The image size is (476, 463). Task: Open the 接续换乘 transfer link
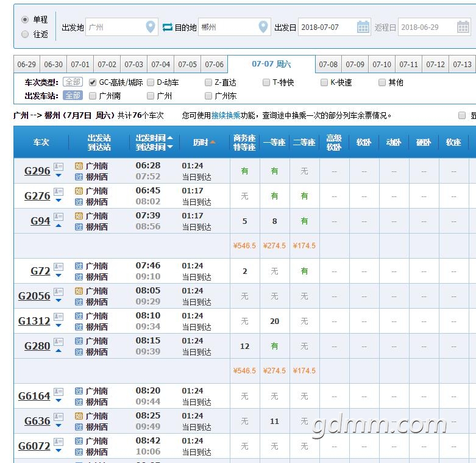[x=226, y=115]
